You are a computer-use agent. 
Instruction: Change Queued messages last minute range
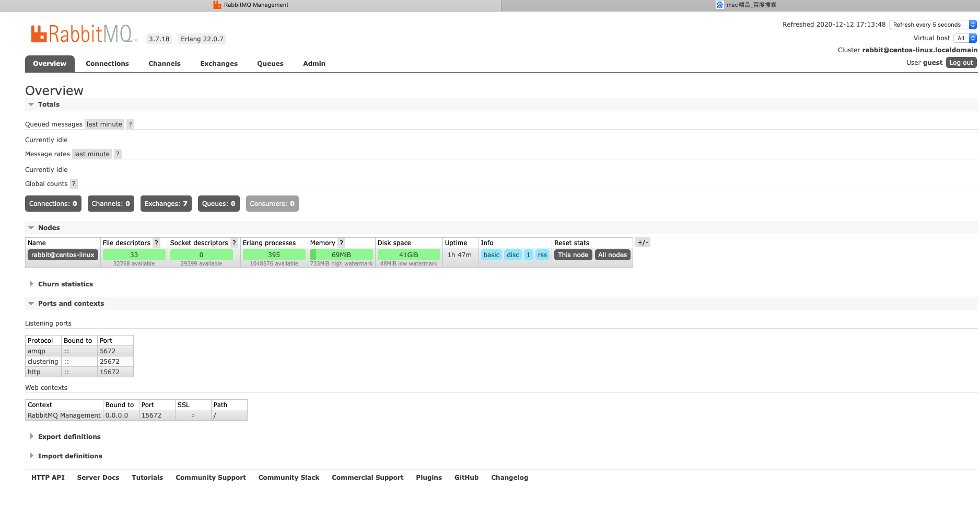coord(104,124)
